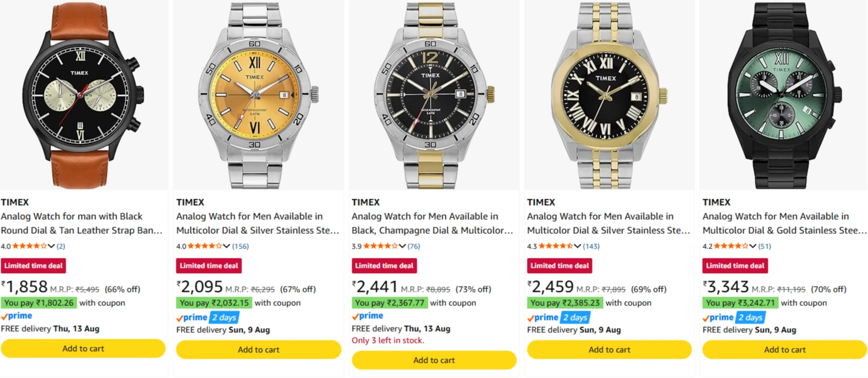Expand rating chevron next to the 4.2 stars rating
The height and width of the screenshot is (378, 868).
[753, 246]
